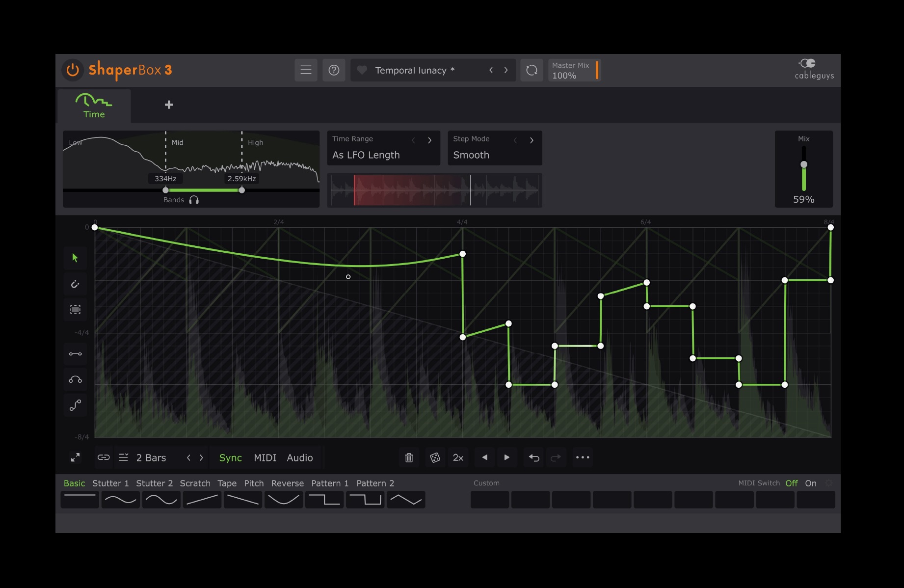Select the Reverse preset tab
Viewport: 904px width, 588px height.
point(288,483)
